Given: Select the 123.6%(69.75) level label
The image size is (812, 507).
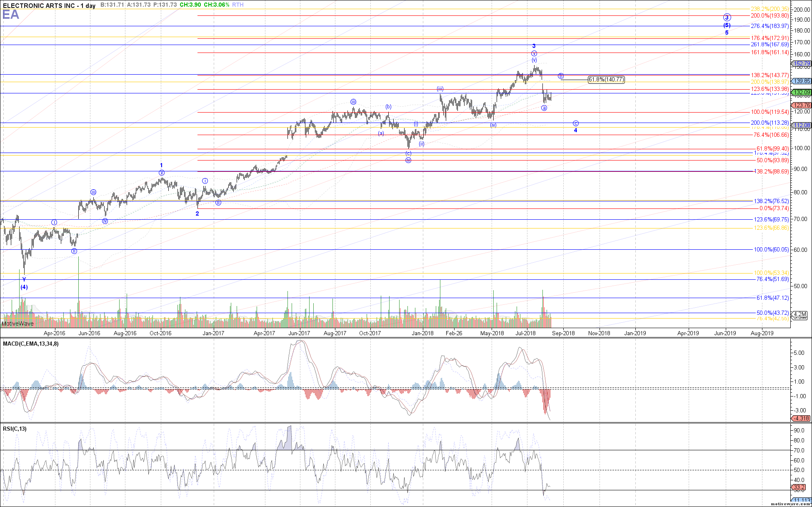Looking at the screenshot, I should [772, 220].
